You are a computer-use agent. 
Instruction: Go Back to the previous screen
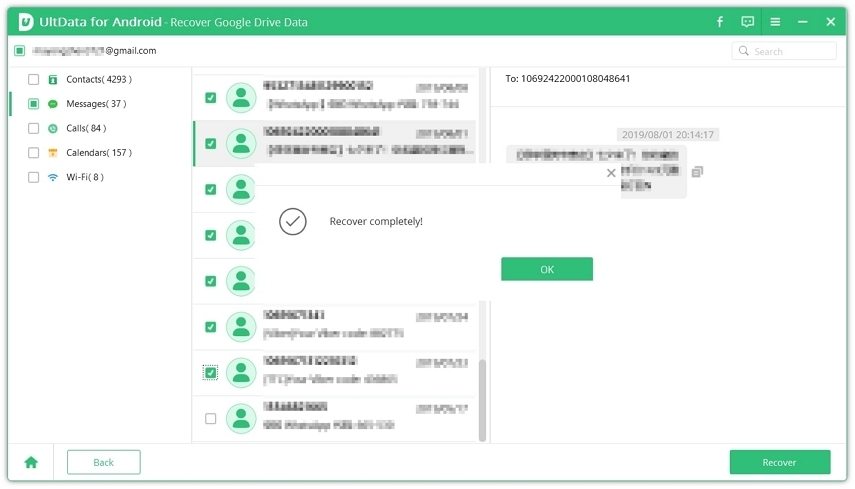(104, 462)
